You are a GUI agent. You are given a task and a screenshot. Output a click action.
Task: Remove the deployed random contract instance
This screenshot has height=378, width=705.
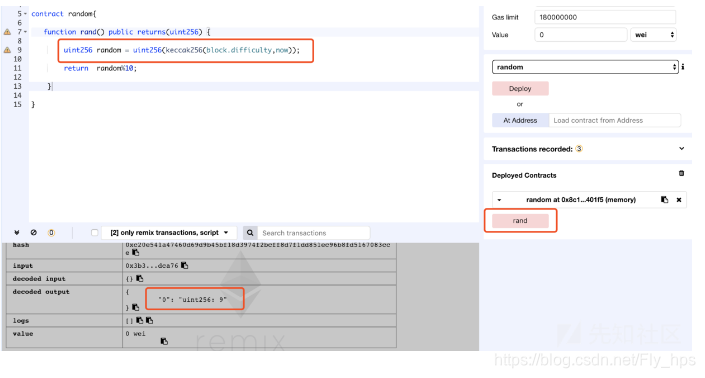pos(679,200)
